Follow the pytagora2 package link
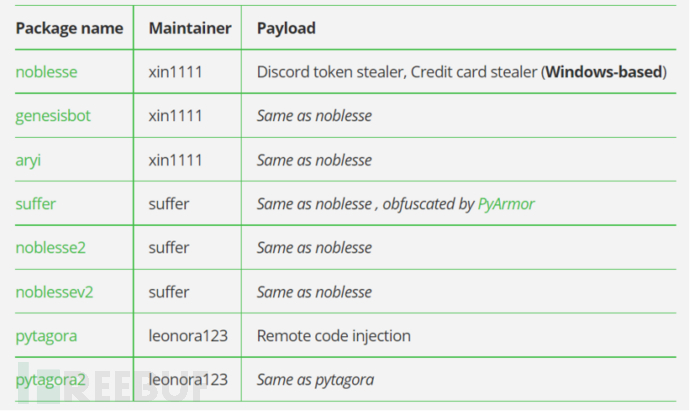 coord(51,380)
